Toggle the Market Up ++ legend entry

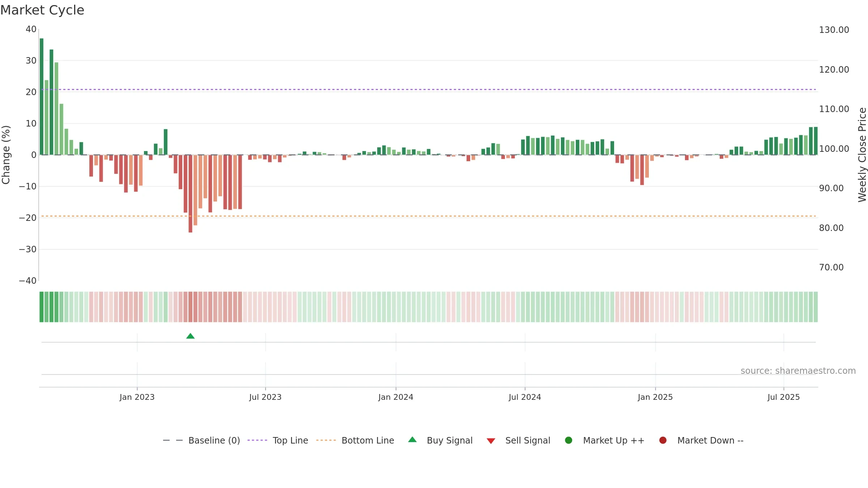(x=604, y=440)
